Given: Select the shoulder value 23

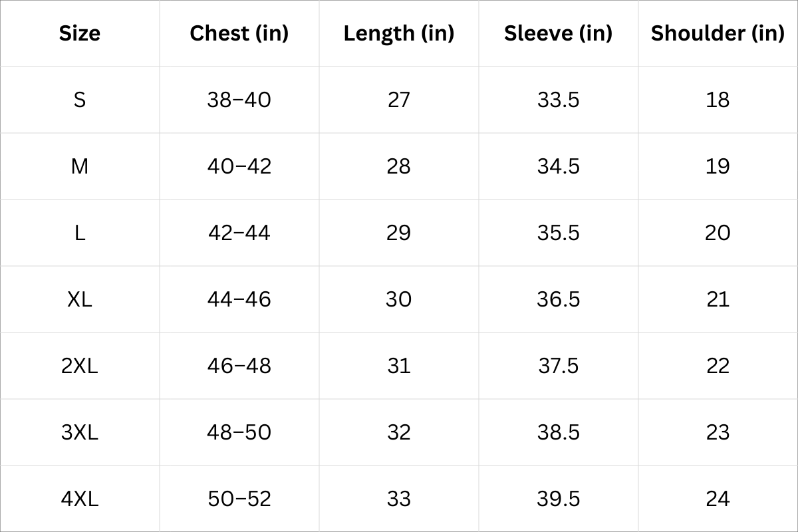Looking at the screenshot, I should (718, 432).
